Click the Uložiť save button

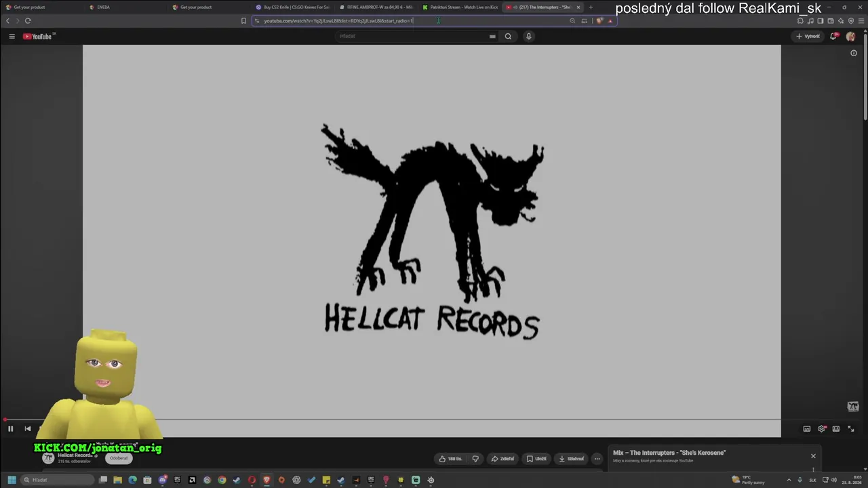[x=536, y=459]
